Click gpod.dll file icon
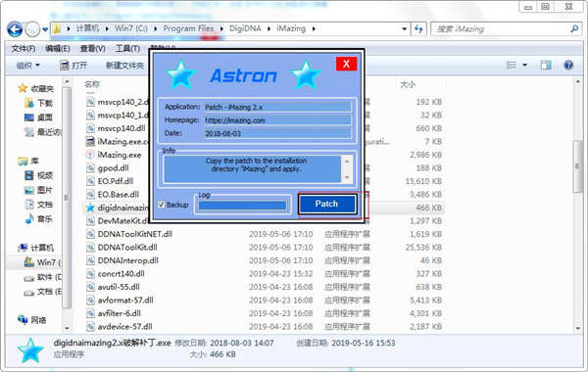This screenshot has height=372, width=588. [x=90, y=167]
